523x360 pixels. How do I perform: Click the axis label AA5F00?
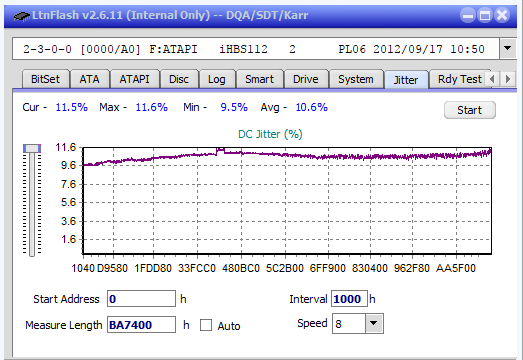pos(456,268)
